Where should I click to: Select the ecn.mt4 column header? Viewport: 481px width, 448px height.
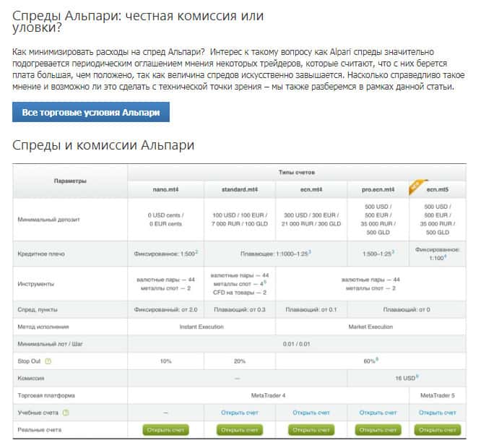[311, 189]
